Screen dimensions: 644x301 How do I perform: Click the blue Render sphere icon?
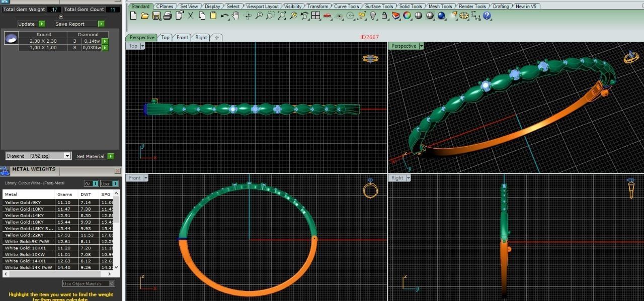pyautogui.click(x=441, y=16)
